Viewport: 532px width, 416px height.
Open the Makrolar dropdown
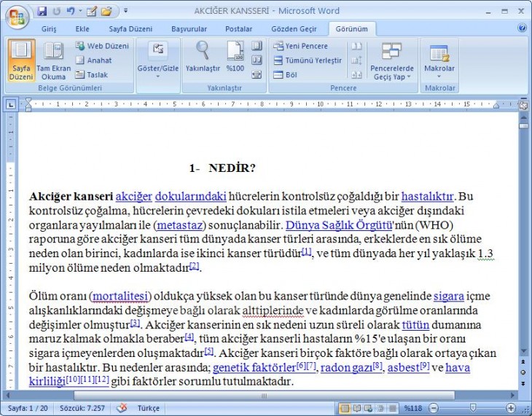[439, 61]
